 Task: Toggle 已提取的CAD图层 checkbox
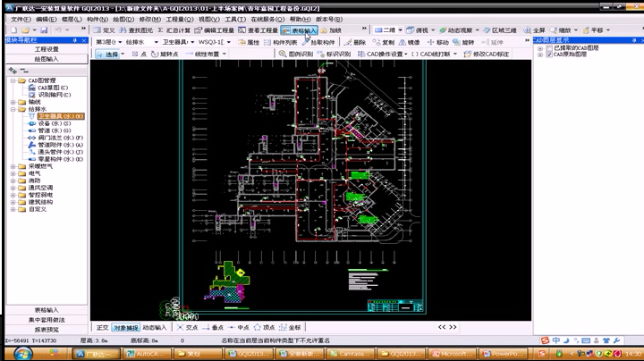[549, 48]
